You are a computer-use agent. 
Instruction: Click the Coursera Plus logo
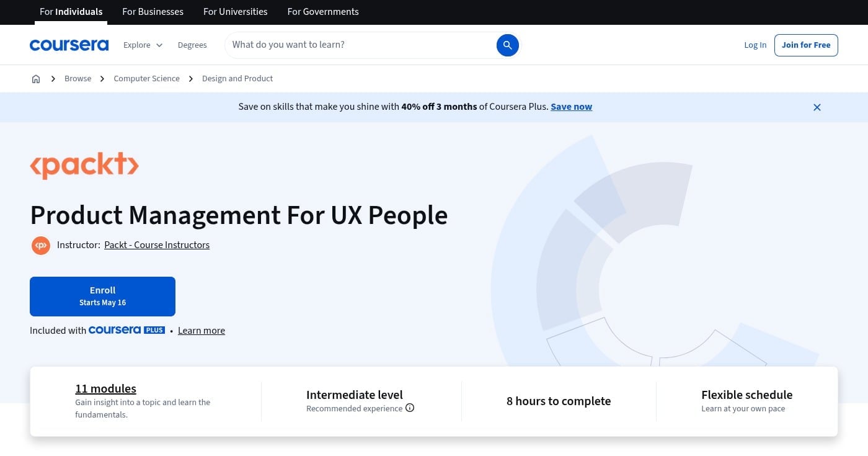coord(126,330)
